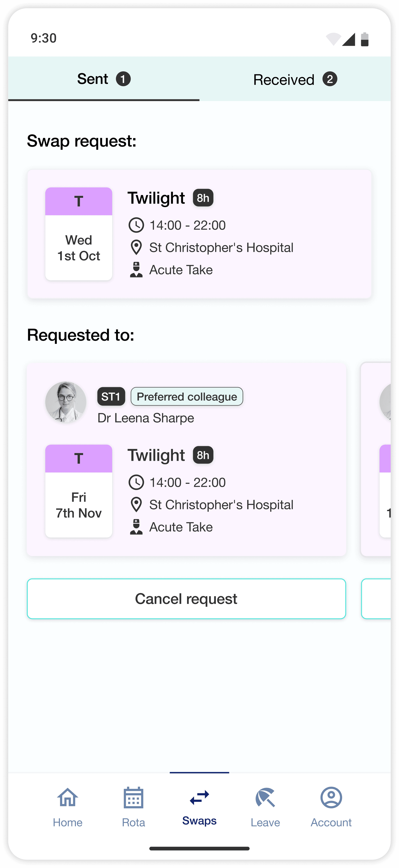
Task: Tap Dr Leena Sharpe's profile photo
Action: 66,402
